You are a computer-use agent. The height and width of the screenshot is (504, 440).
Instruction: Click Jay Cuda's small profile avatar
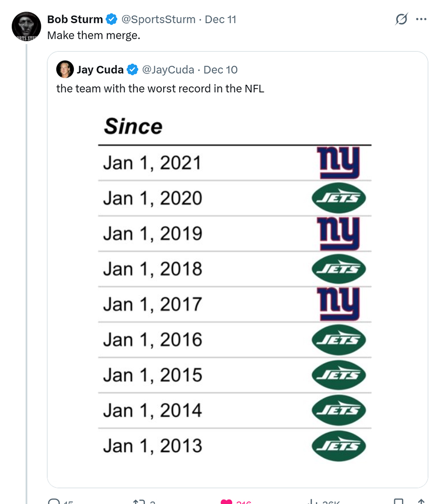pos(65,70)
